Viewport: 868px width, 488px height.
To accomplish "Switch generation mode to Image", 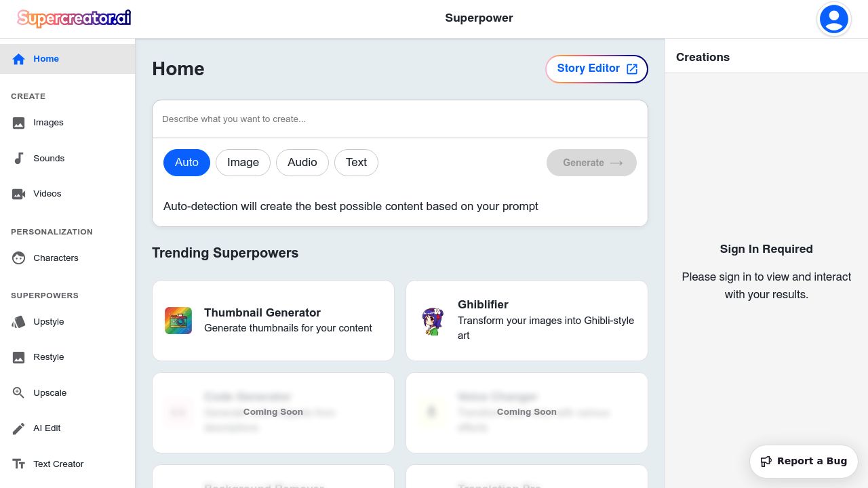I will click(x=243, y=163).
